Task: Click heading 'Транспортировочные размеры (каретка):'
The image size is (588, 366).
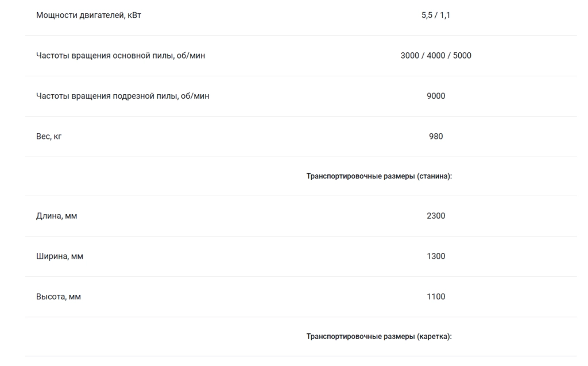Action: click(x=379, y=337)
